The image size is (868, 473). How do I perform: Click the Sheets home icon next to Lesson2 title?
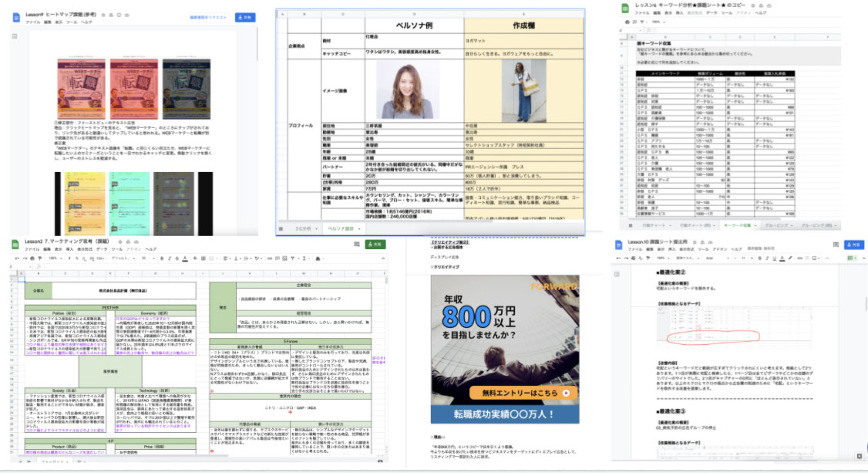pyautogui.click(x=15, y=245)
